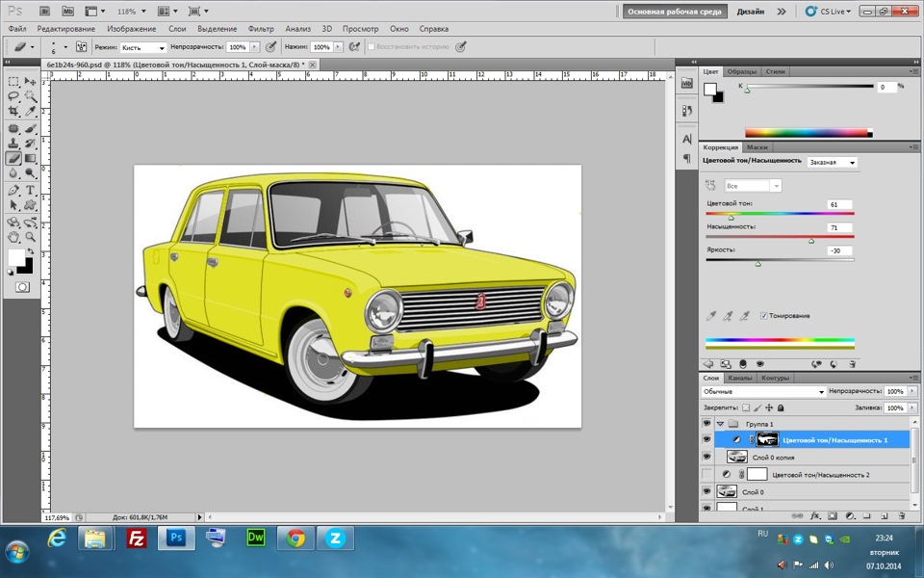Select the Clone Stamp tool
Viewport: 924px width, 578px height.
point(13,143)
